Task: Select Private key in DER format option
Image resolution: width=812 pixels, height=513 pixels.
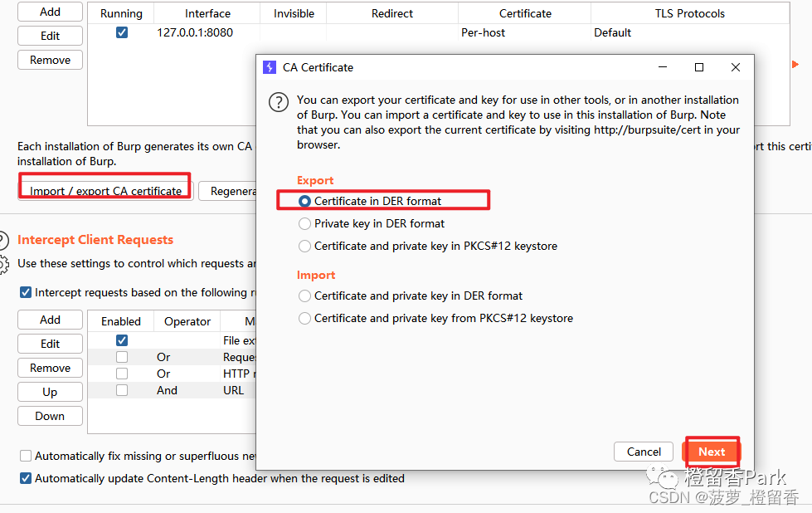Action: 305,223
